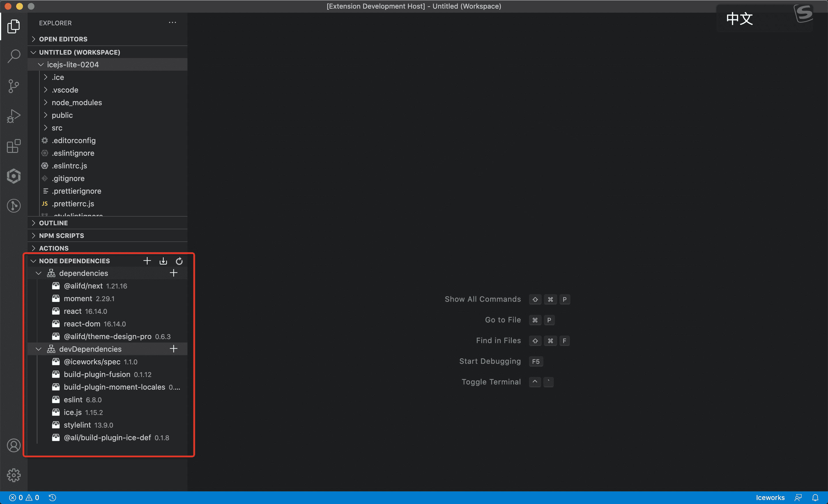Expand the NPM Scripts section
Image resolution: width=828 pixels, height=504 pixels.
coord(108,236)
